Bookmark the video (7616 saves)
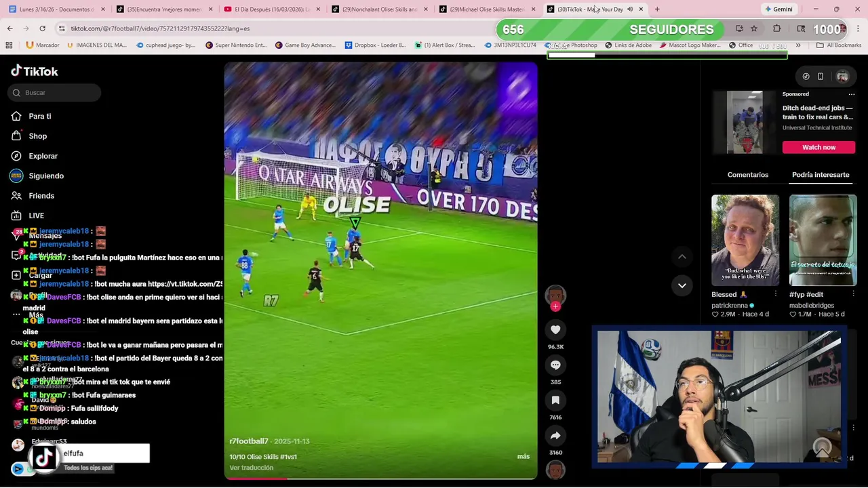Screen dimensions: 868x488 click(555, 400)
